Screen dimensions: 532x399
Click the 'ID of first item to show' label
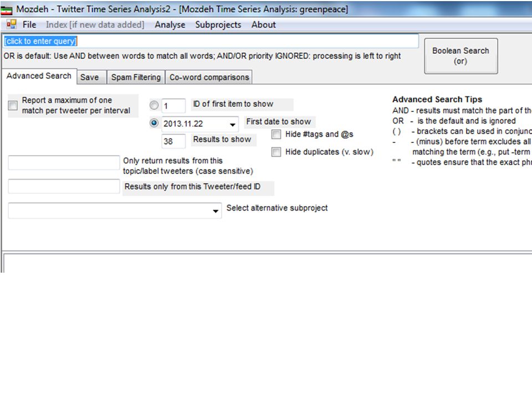pyautogui.click(x=233, y=104)
